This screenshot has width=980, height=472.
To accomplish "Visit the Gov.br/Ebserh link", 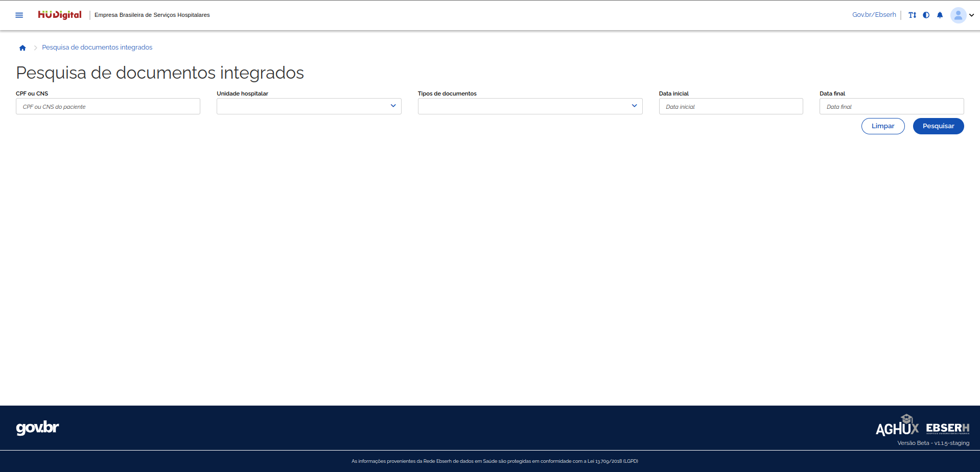I will coord(874,15).
